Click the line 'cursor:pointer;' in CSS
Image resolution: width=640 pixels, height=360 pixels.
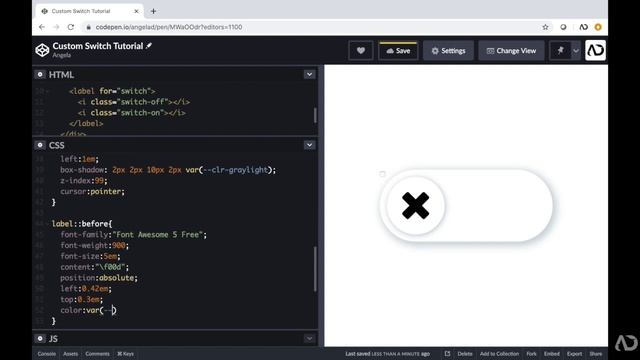pos(92,191)
